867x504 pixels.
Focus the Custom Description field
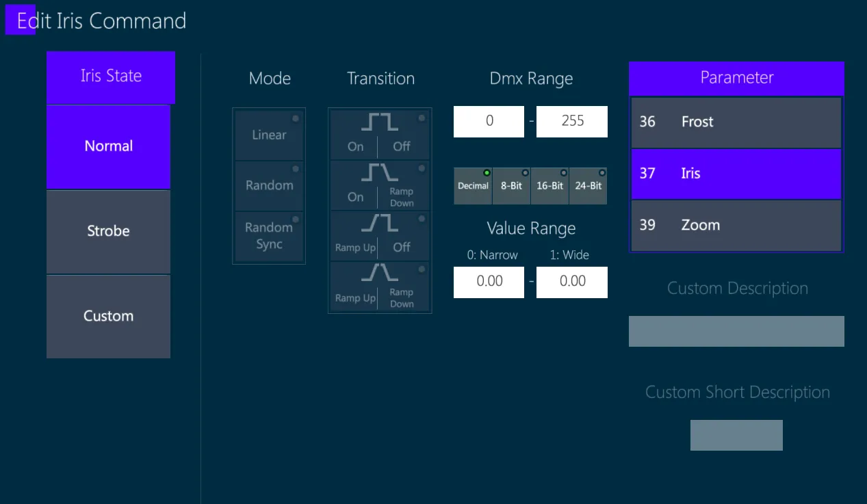[x=736, y=331]
